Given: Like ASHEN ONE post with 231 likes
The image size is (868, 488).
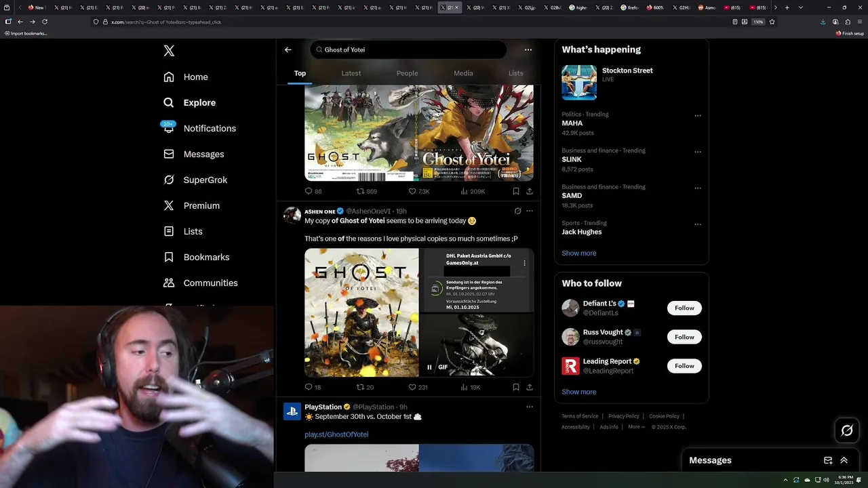Looking at the screenshot, I should tap(418, 388).
